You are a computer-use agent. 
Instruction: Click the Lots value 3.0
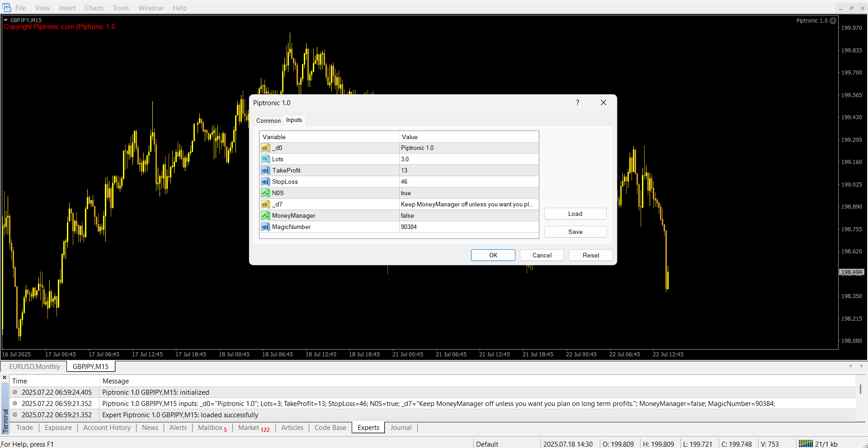pos(469,159)
